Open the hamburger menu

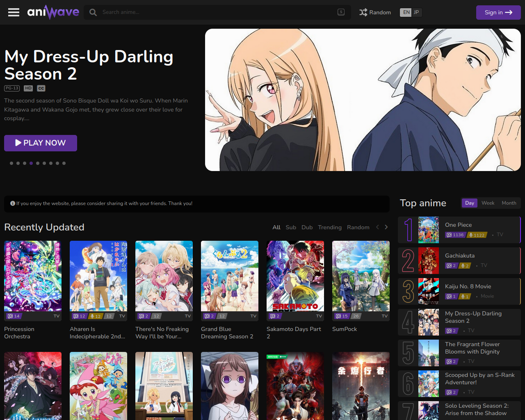tap(14, 12)
